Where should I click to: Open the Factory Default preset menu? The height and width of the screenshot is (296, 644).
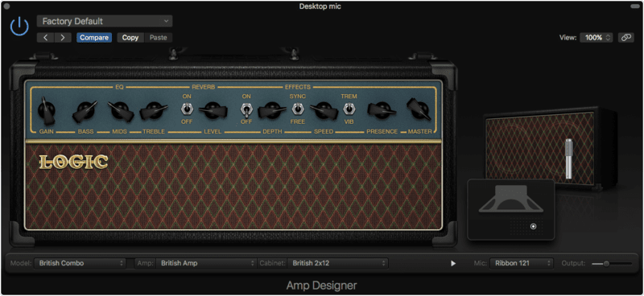point(105,21)
